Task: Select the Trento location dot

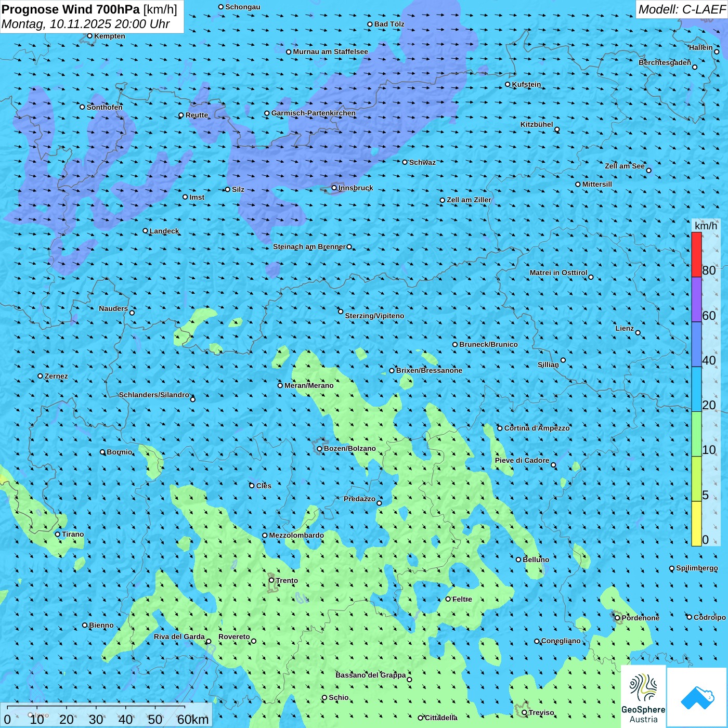Action: click(x=271, y=580)
